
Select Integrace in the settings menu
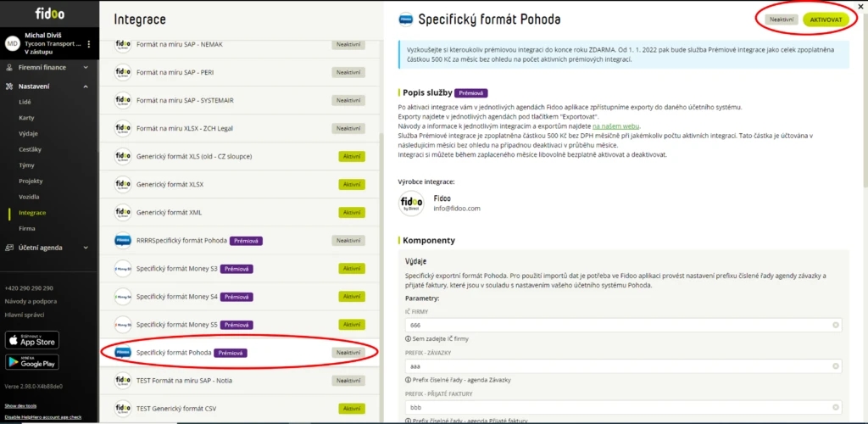pyautogui.click(x=32, y=213)
